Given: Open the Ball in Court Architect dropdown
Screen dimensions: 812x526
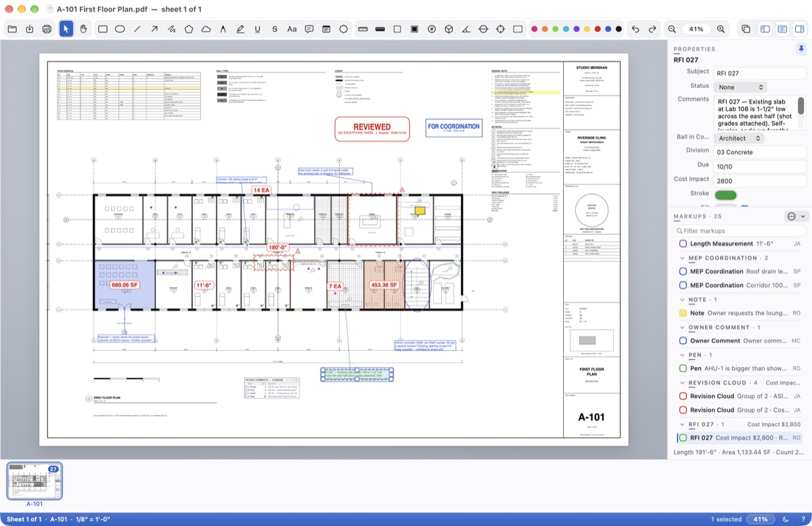Looking at the screenshot, I should pyautogui.click(x=739, y=138).
